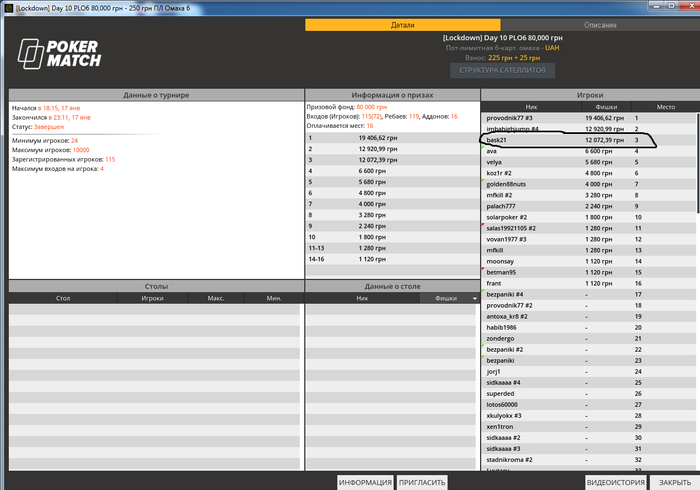Minimize the tournament lobby window
This screenshot has width=700, height=490.
(x=656, y=5)
